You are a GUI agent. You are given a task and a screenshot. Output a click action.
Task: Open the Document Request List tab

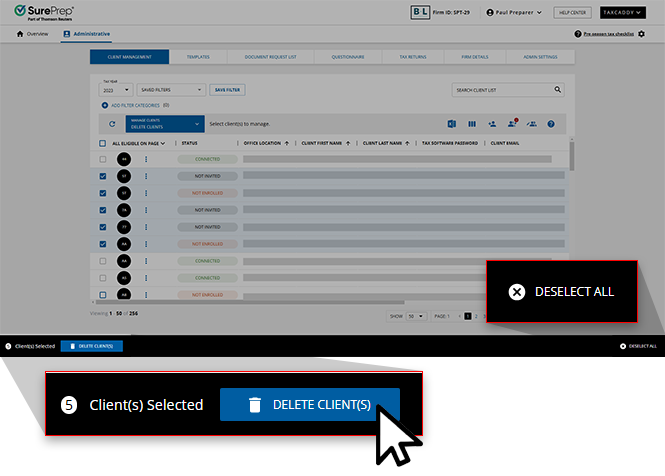271,57
